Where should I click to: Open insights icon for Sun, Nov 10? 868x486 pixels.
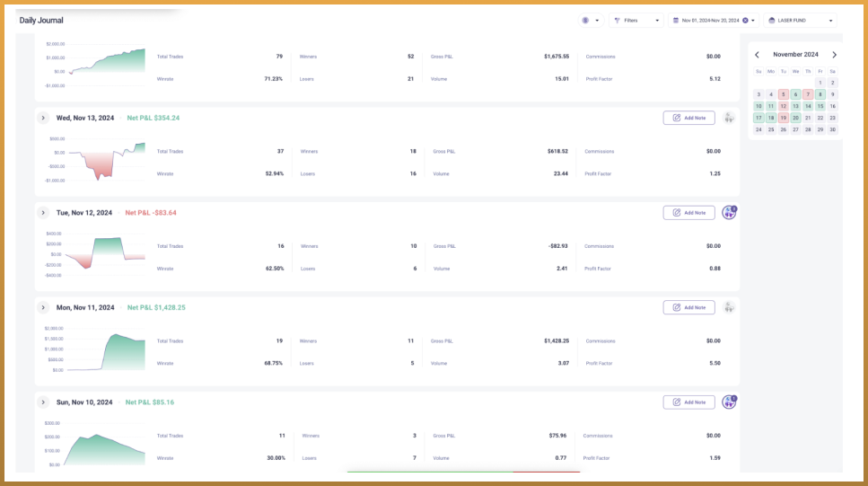coord(729,402)
